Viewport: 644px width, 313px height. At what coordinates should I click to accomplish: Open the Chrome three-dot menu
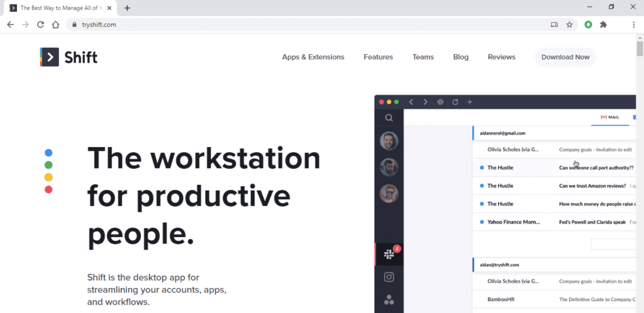point(634,25)
